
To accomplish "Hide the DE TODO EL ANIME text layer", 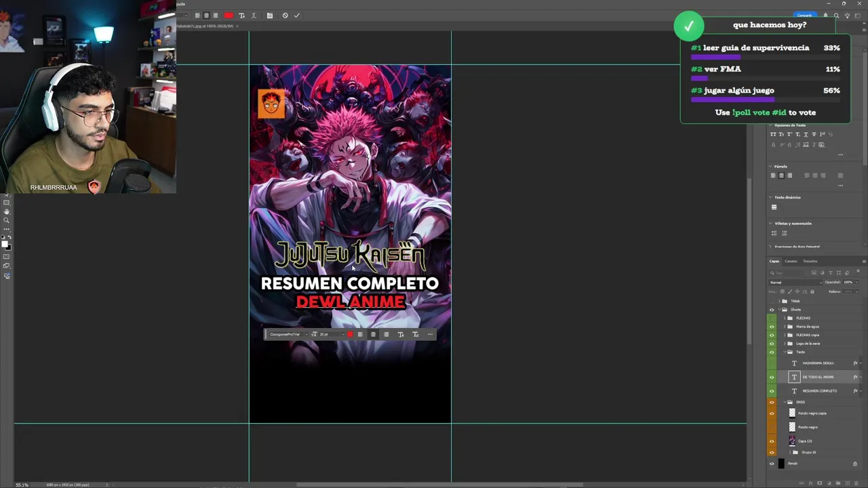I will coord(771,377).
